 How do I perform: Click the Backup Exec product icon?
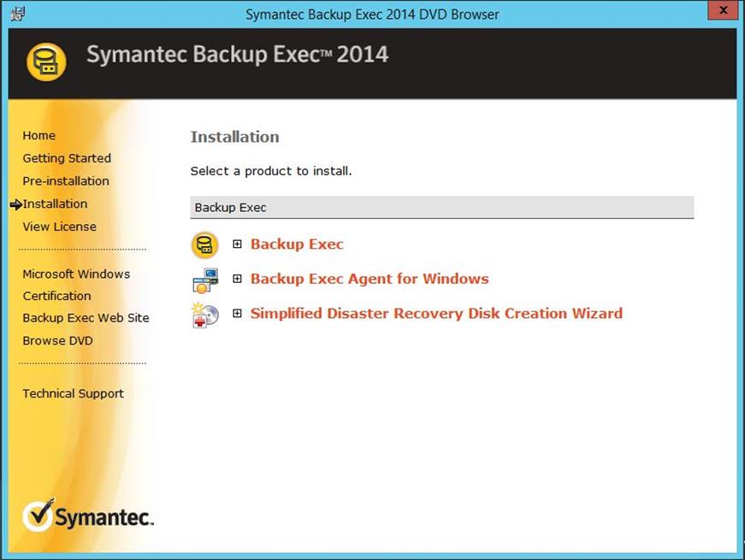[204, 245]
